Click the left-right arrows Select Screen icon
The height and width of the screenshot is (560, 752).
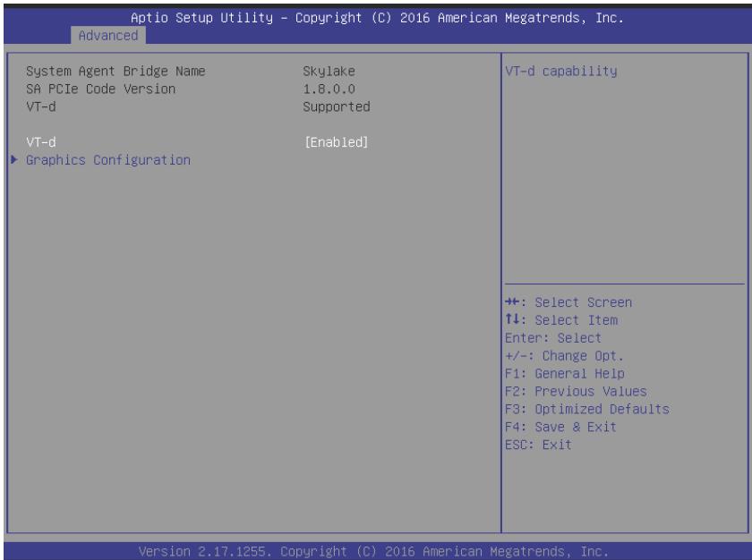(x=512, y=301)
